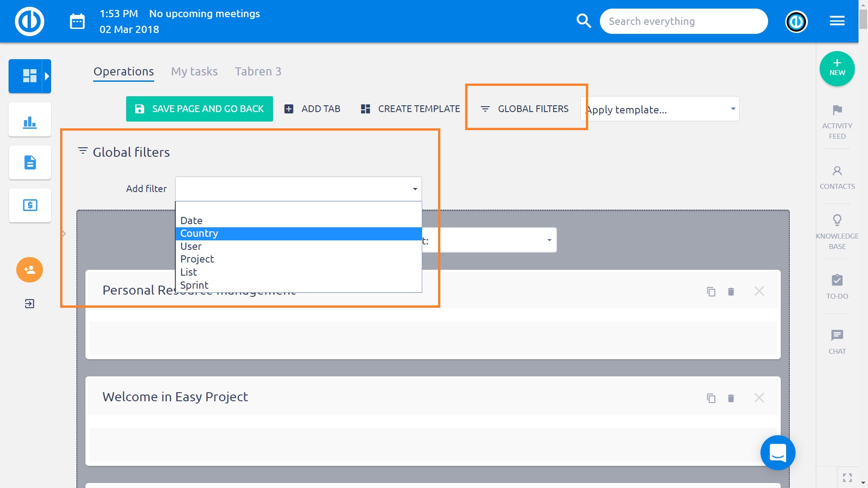Screen dimensions: 868x488
Task: Open the Knowledge Base lightbulb icon
Action: click(837, 221)
